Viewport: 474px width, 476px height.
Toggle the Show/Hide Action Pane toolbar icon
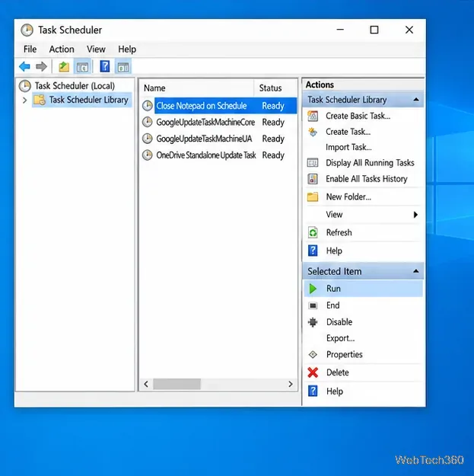[123, 67]
